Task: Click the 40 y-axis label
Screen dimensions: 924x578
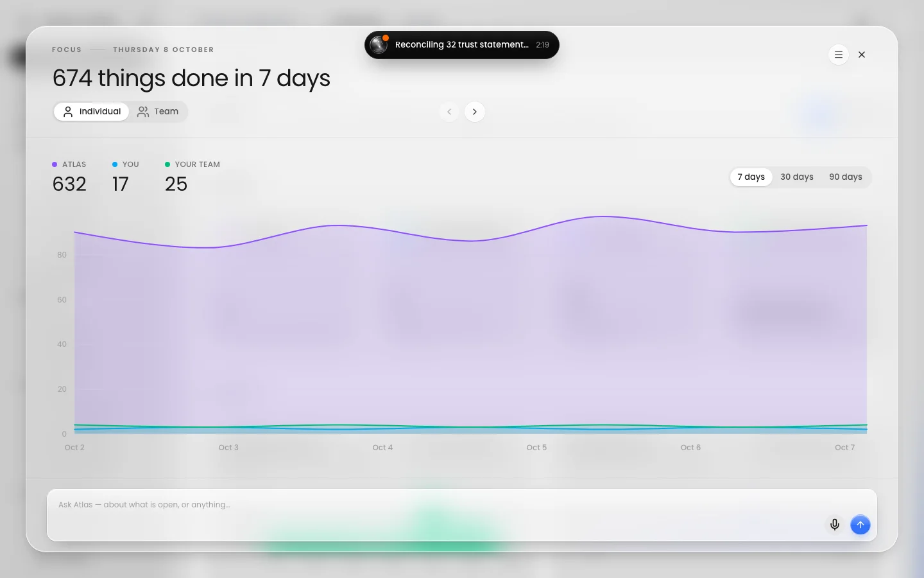Action: point(62,344)
